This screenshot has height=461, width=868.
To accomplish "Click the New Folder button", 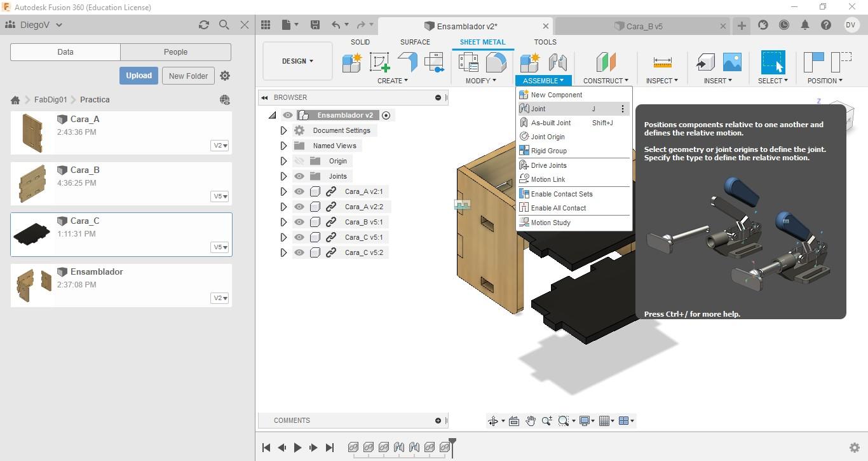I will click(x=188, y=76).
